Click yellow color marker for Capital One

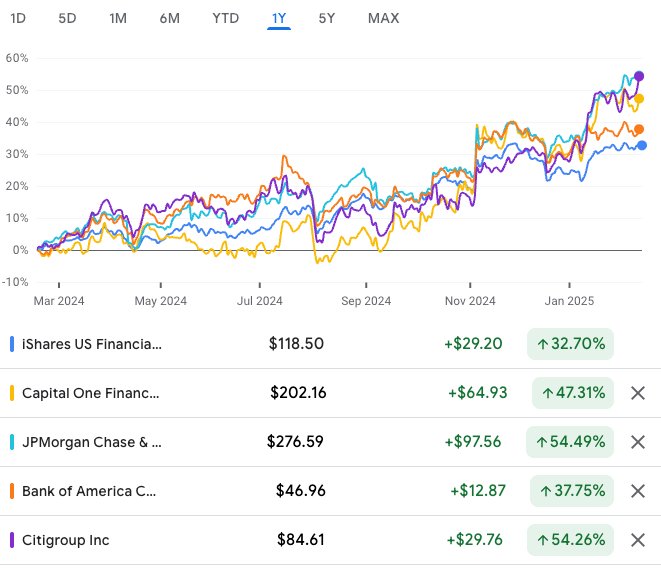click(12, 393)
